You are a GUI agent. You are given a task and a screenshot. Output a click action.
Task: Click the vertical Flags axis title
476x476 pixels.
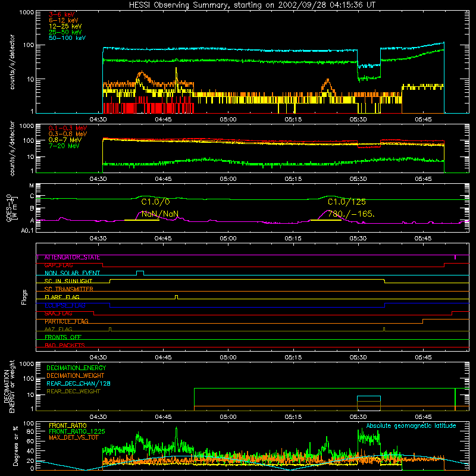click(x=24, y=297)
